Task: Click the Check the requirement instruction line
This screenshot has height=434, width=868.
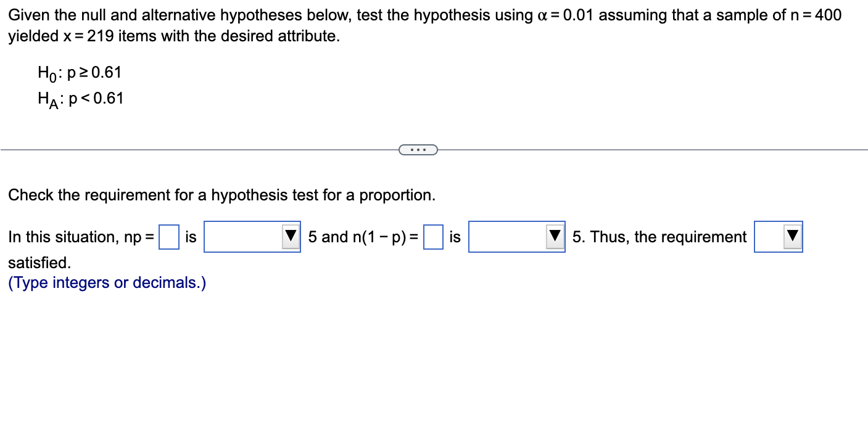Action: pyautogui.click(x=221, y=195)
